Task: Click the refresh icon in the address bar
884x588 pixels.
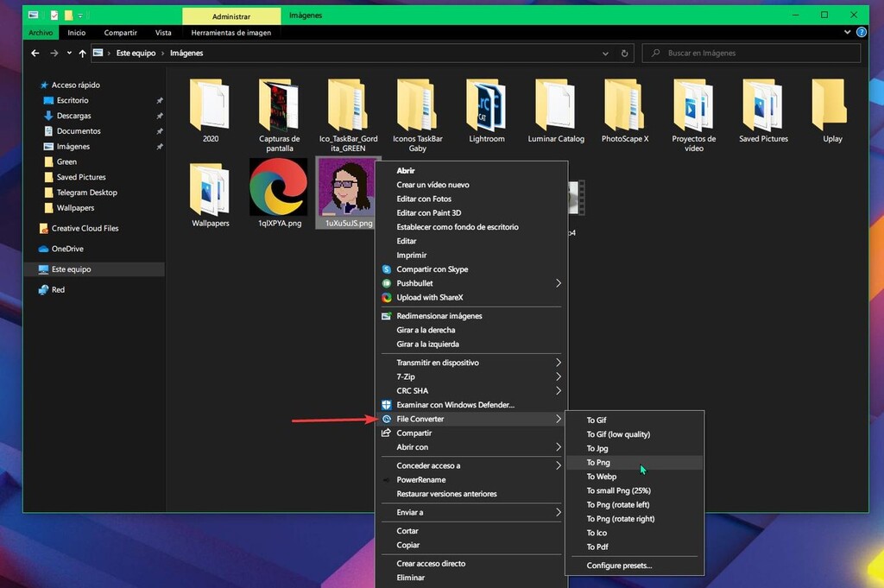Action: click(x=624, y=53)
